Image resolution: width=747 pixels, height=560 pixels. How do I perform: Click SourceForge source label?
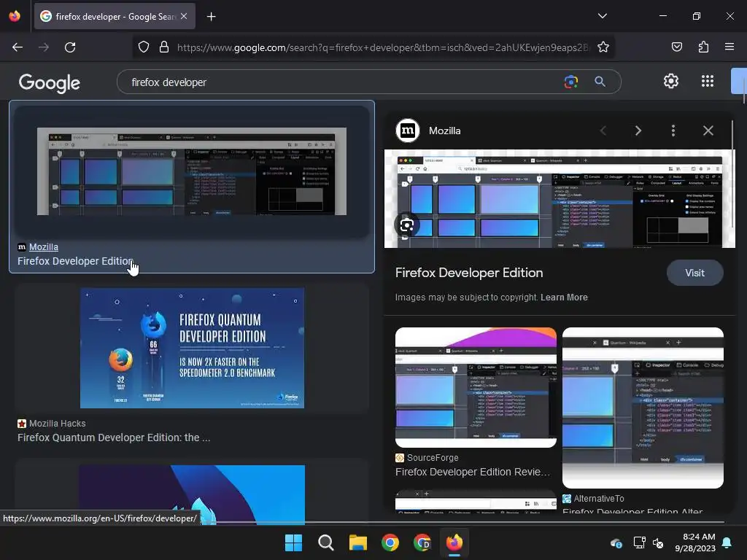[432, 458]
